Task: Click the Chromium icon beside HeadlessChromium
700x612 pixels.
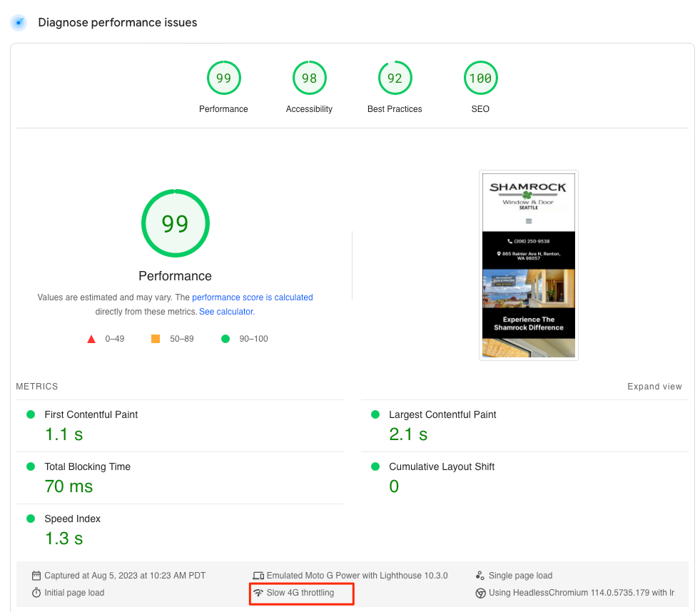Action: click(x=480, y=593)
